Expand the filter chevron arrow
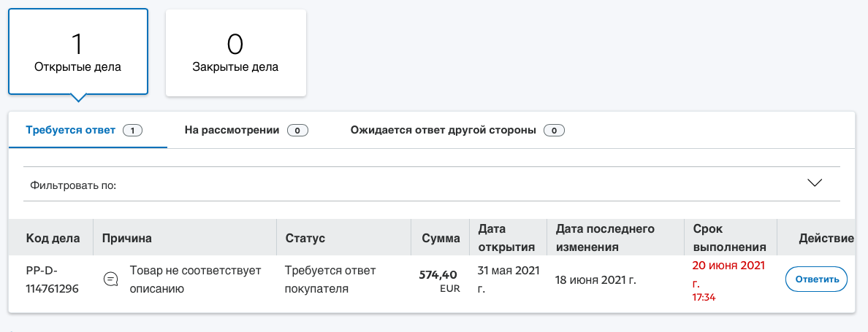This screenshot has height=332, width=868. point(815,183)
